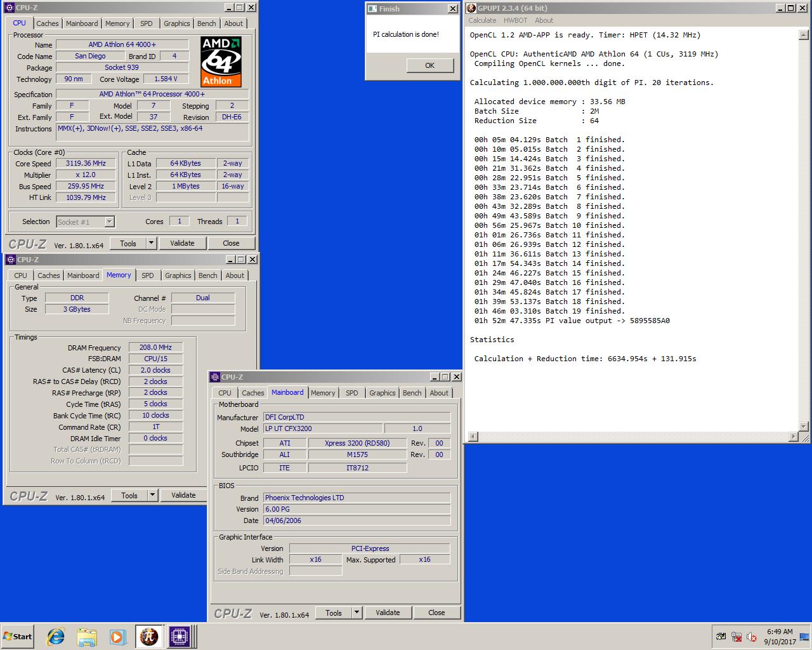Open About tab in top CPU-Z window

tap(233, 23)
